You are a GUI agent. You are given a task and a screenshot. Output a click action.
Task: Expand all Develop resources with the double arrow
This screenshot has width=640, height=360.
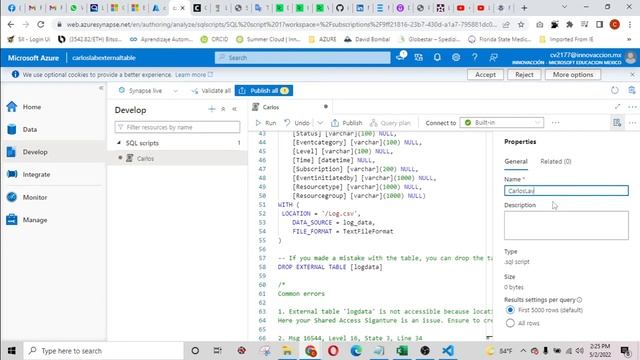[223, 109]
